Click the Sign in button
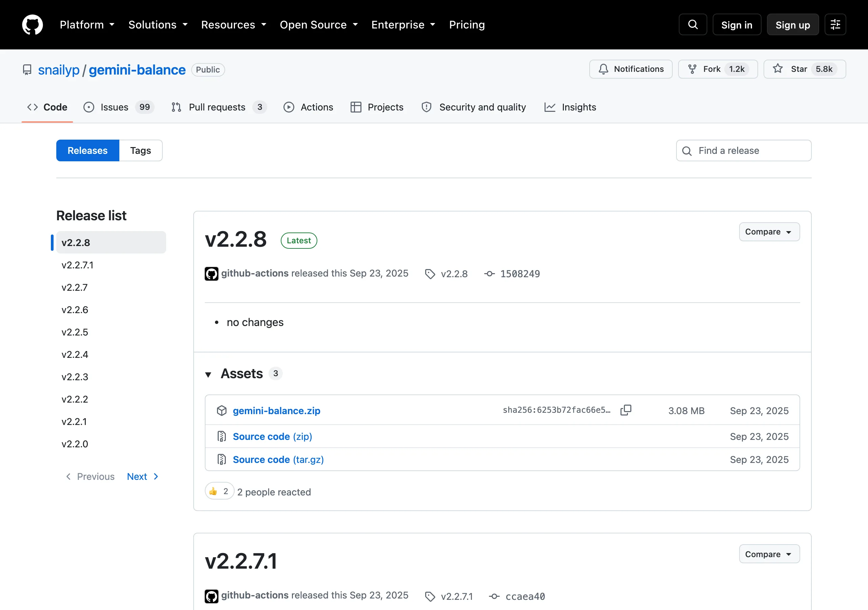This screenshot has height=610, width=868. pyautogui.click(x=737, y=24)
